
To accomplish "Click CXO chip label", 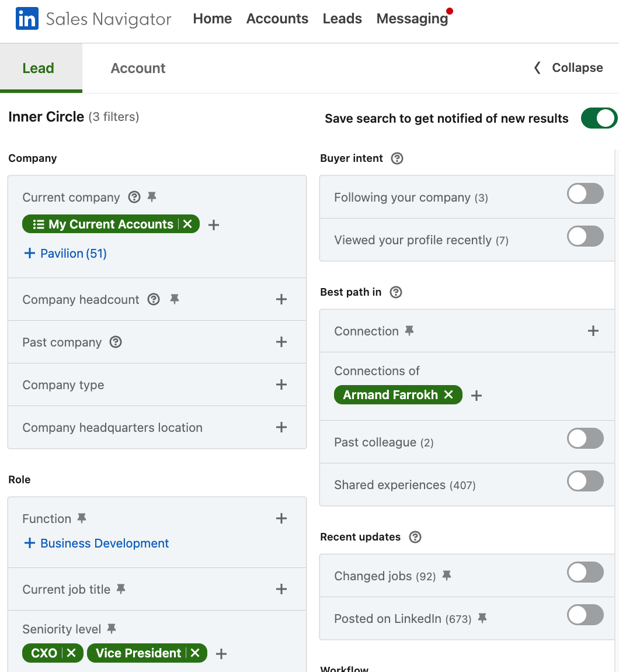I will point(44,653).
